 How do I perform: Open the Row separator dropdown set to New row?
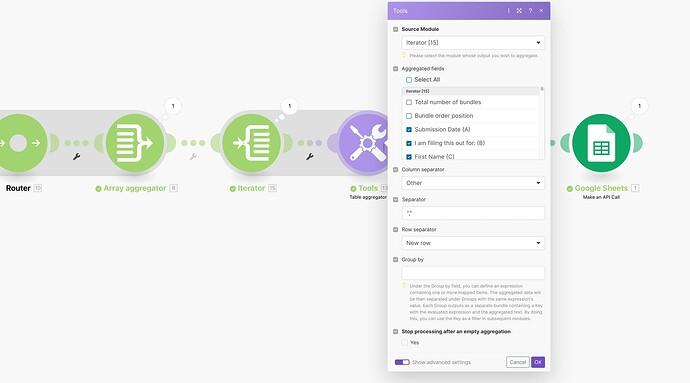click(x=473, y=243)
